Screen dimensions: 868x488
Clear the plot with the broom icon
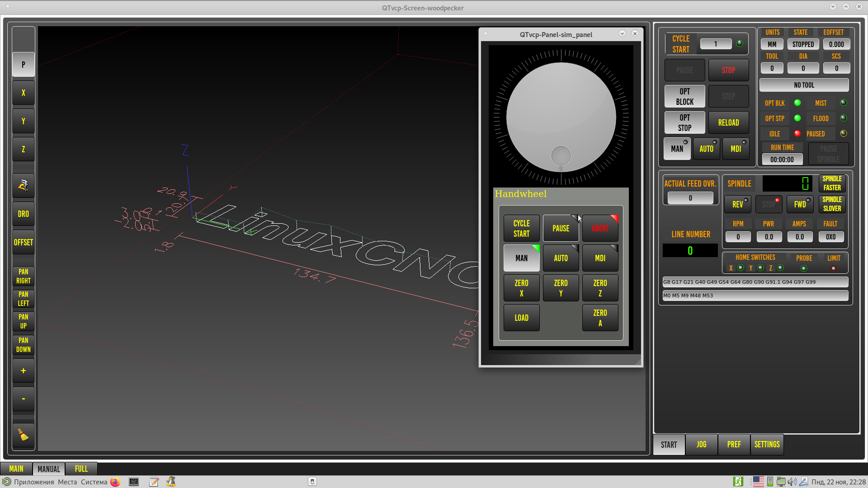(23, 435)
